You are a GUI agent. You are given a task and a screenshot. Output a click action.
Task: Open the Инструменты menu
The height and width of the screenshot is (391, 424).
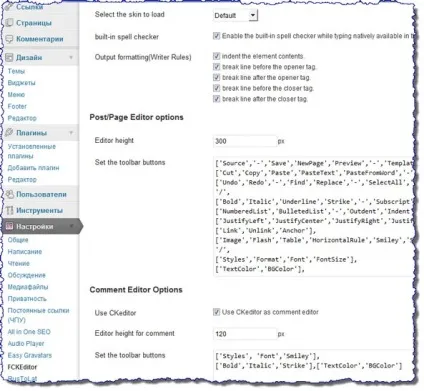(x=39, y=210)
